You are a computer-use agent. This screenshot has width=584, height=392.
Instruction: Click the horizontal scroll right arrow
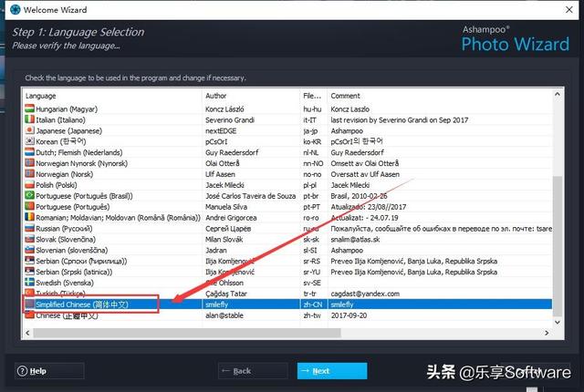pos(547,333)
